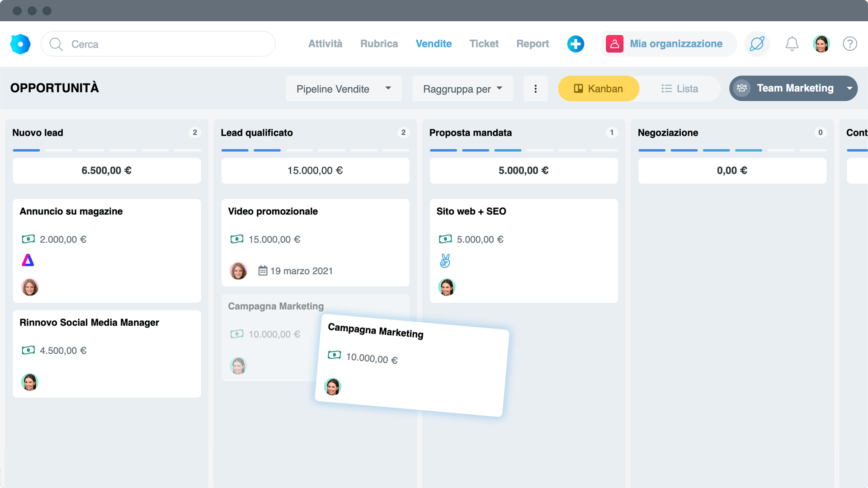Screen dimensions: 868x488
Task: Switch to Lista view
Action: click(x=679, y=89)
